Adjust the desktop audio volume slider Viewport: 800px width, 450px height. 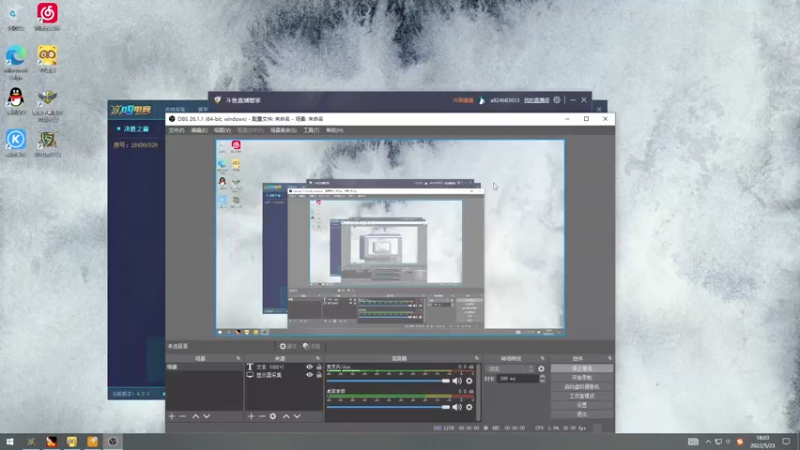(x=388, y=407)
